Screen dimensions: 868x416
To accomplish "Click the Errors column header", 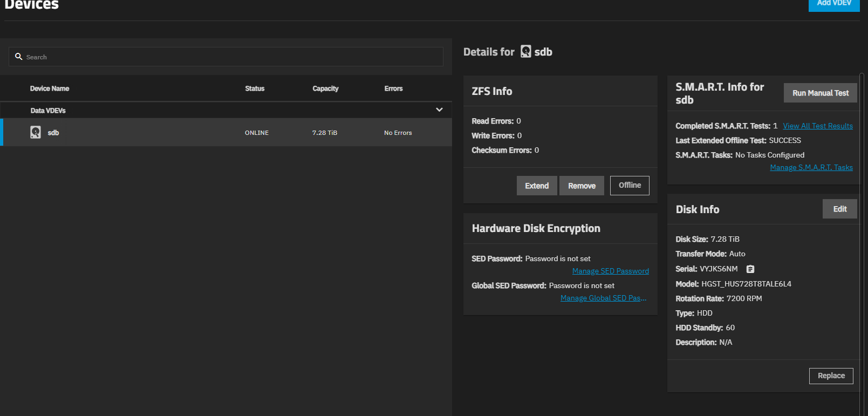I will pyautogui.click(x=393, y=88).
